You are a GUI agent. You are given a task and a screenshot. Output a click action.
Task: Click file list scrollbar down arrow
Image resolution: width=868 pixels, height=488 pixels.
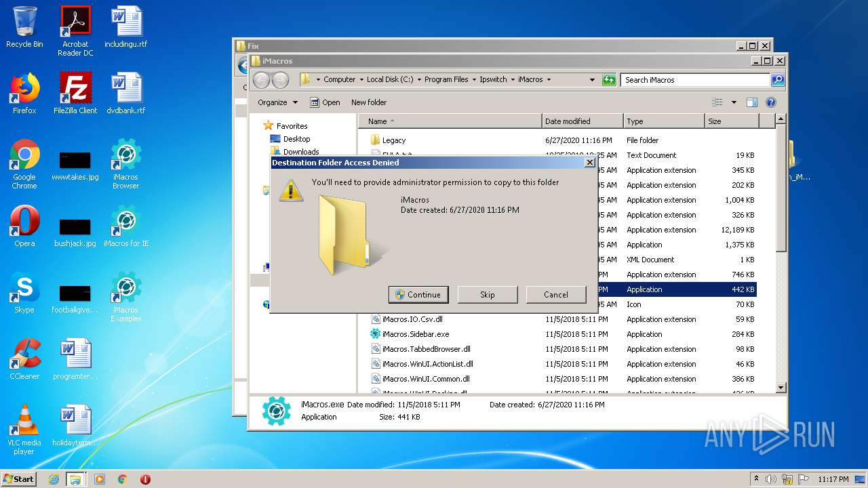[781, 388]
